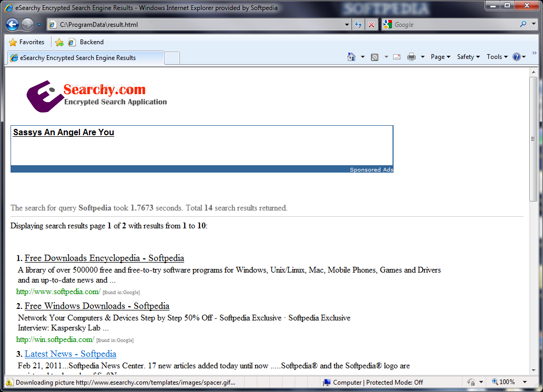Screen dimensions: 543x392
Task: Click the Forward navigation arrow
Action: (x=28, y=25)
